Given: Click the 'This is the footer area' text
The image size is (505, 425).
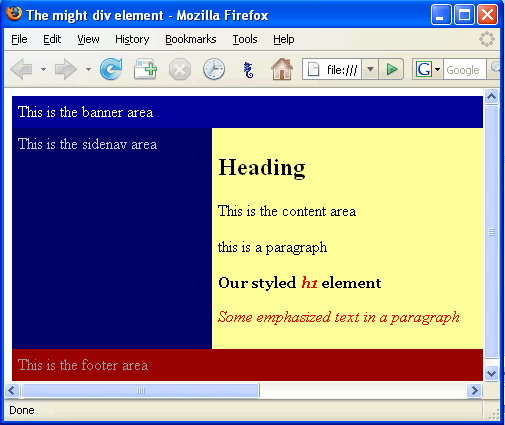Looking at the screenshot, I should 83,365.
